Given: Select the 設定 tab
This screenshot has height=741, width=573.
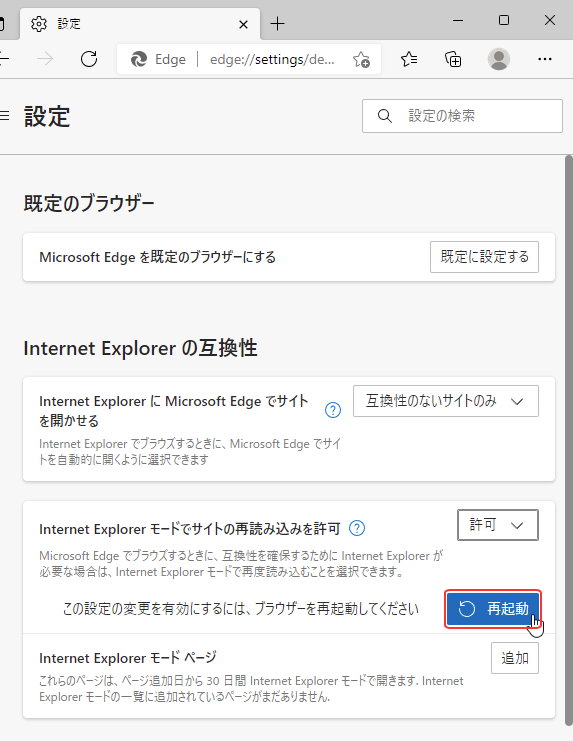Looking at the screenshot, I should click(139, 24).
